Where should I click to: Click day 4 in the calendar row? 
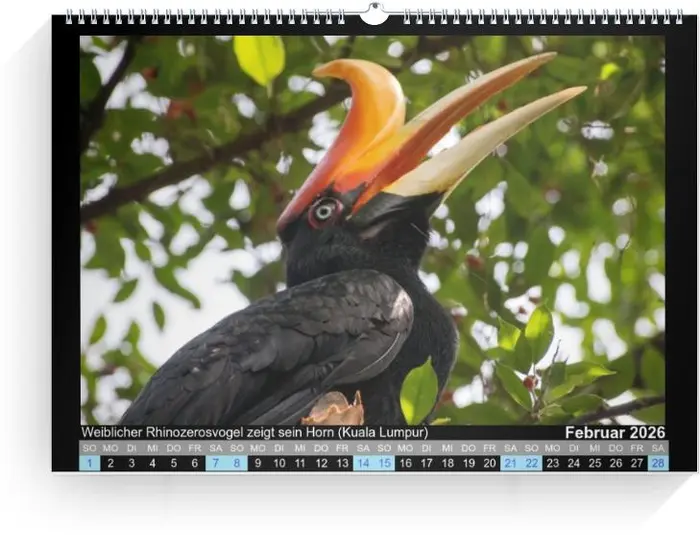153,463
